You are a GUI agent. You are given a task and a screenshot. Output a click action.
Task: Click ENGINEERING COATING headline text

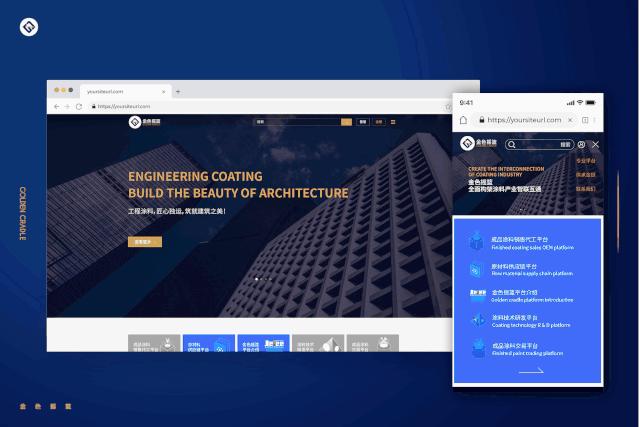pyautogui.click(x=195, y=176)
